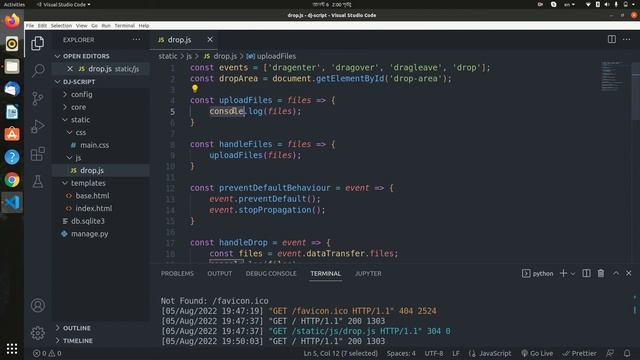Open manage.py in the explorer
This screenshot has height=360, width=640.
click(89, 233)
